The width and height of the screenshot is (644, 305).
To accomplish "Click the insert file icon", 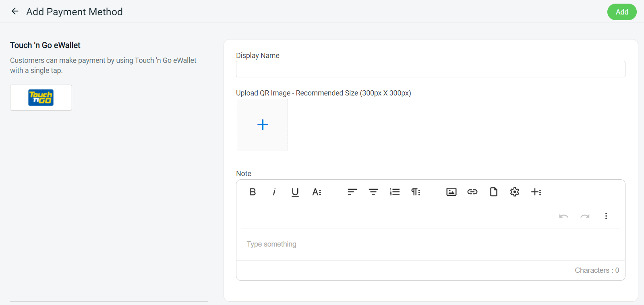I will (493, 192).
